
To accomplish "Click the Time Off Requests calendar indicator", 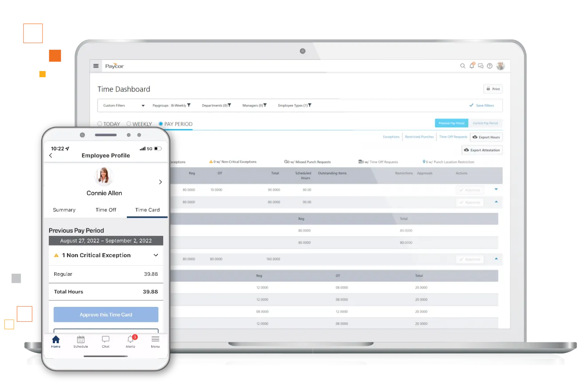I will tap(378, 162).
